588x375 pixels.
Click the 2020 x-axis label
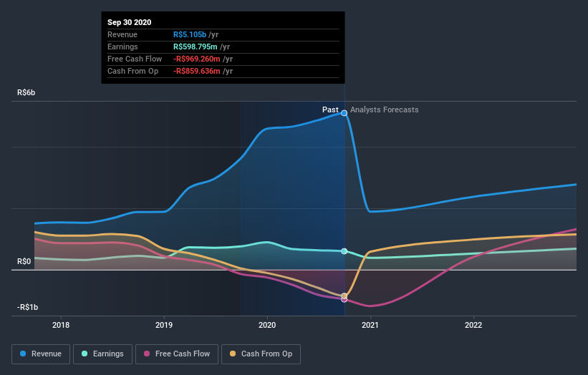point(267,325)
